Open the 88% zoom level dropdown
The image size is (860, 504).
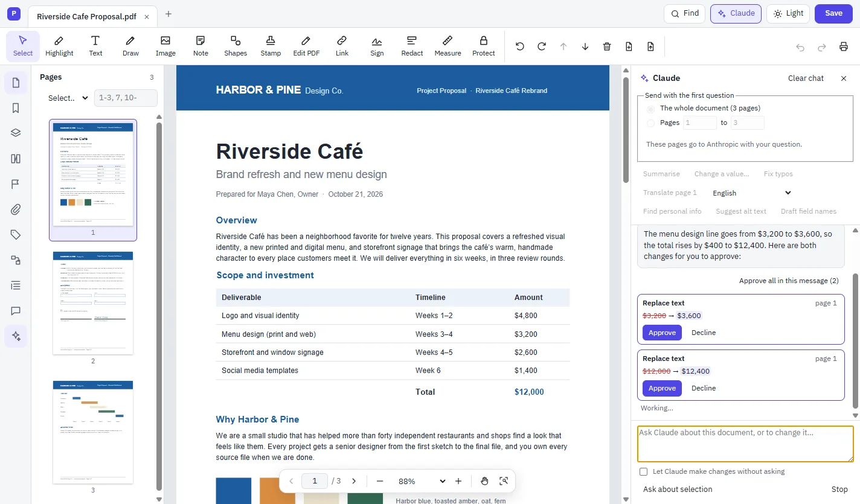pos(420,481)
